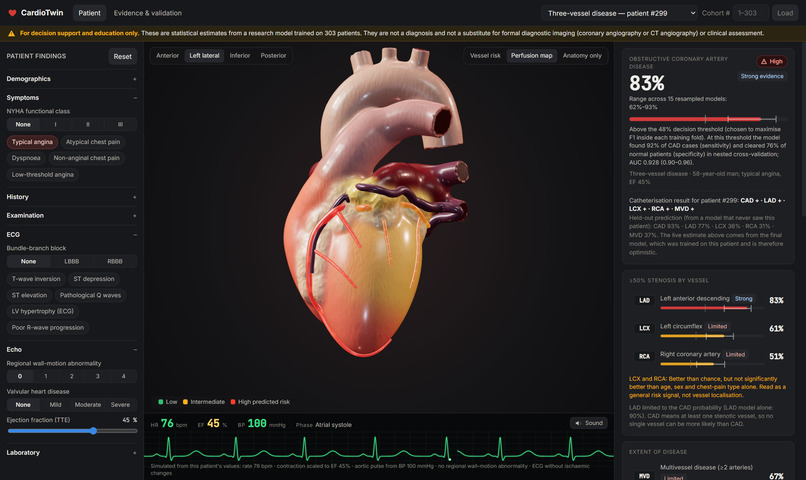Select the Inferior heart view
The width and height of the screenshot is (806, 480).
coord(240,56)
